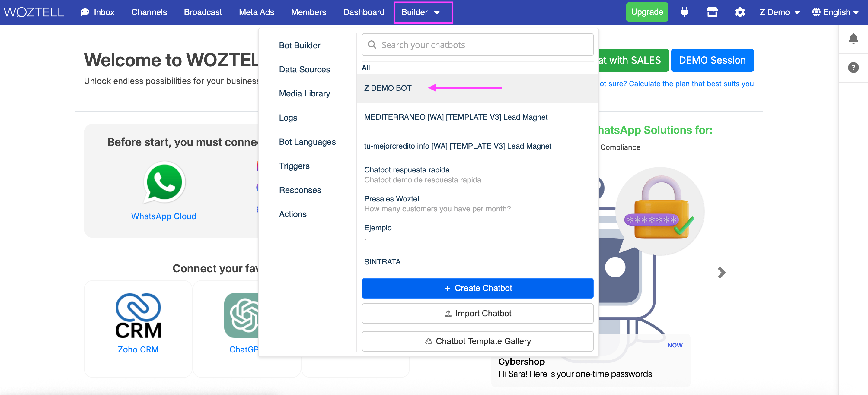Click the Search your chatbots field
Image resolution: width=868 pixels, height=395 pixels.
tap(477, 45)
